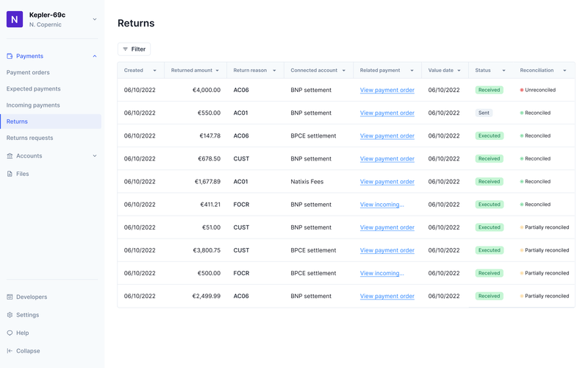The height and width of the screenshot is (368, 588).
Task: Open Return reason column dropdown arrow
Action: [274, 71]
